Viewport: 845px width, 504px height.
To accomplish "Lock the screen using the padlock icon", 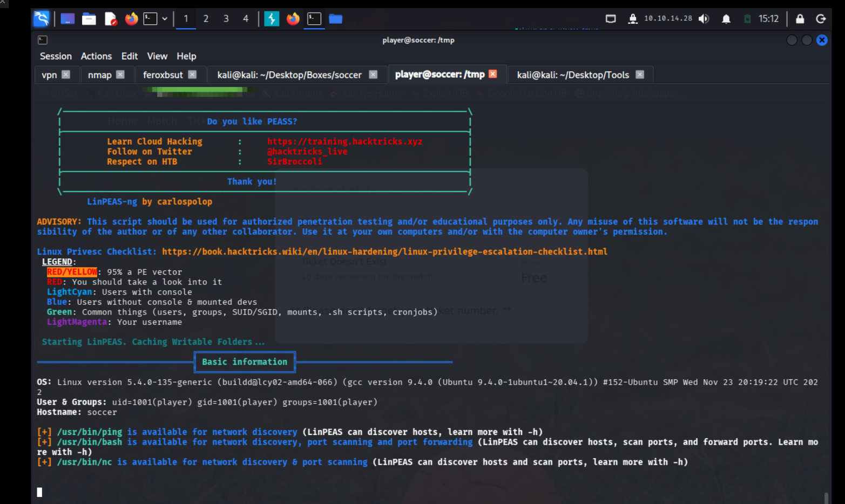I will (800, 19).
